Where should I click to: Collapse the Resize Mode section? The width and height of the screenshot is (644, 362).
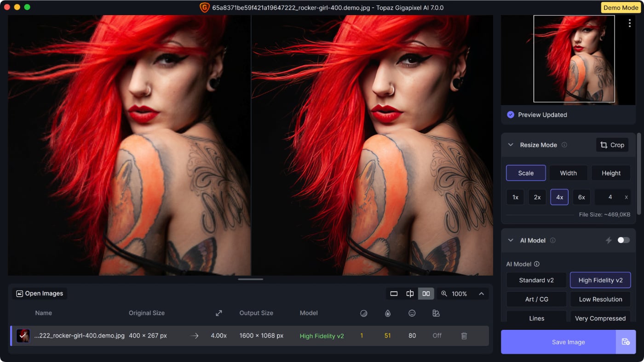(511, 145)
